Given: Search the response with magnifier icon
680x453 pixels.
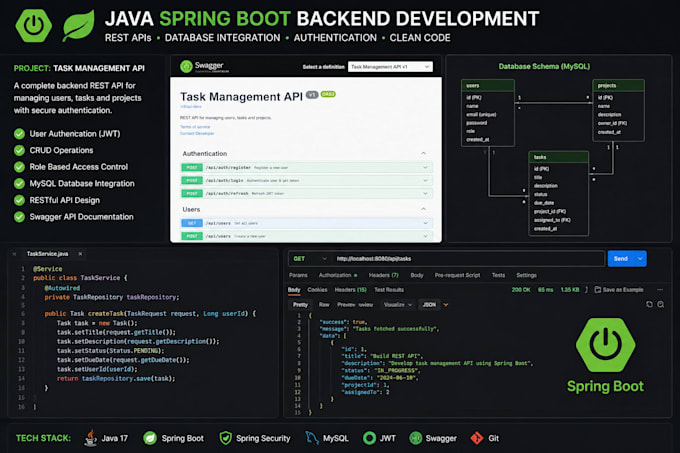Looking at the screenshot, I should point(660,304).
